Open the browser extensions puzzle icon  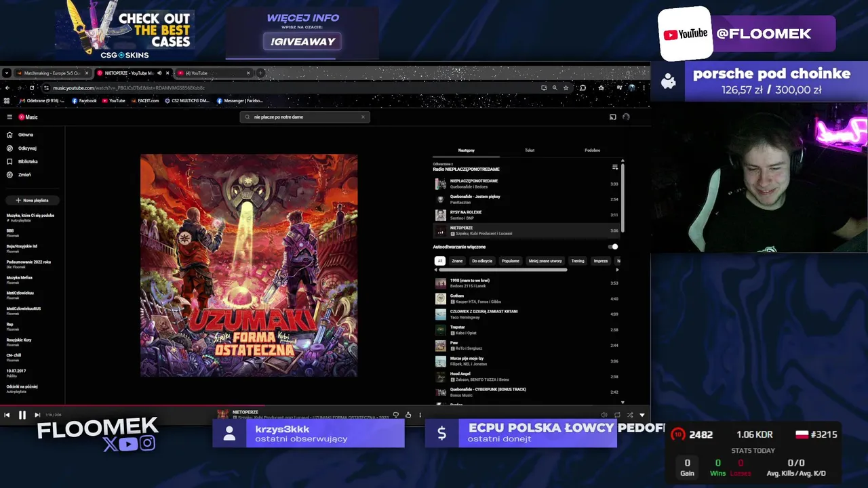coord(583,87)
